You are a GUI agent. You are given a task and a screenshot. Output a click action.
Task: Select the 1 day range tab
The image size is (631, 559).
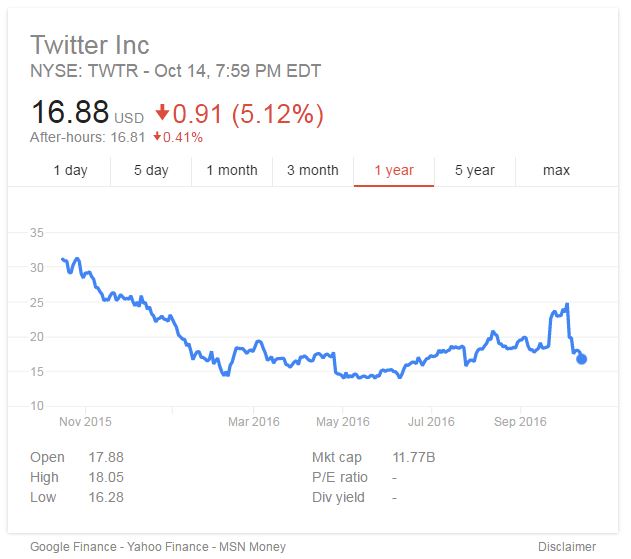(70, 170)
